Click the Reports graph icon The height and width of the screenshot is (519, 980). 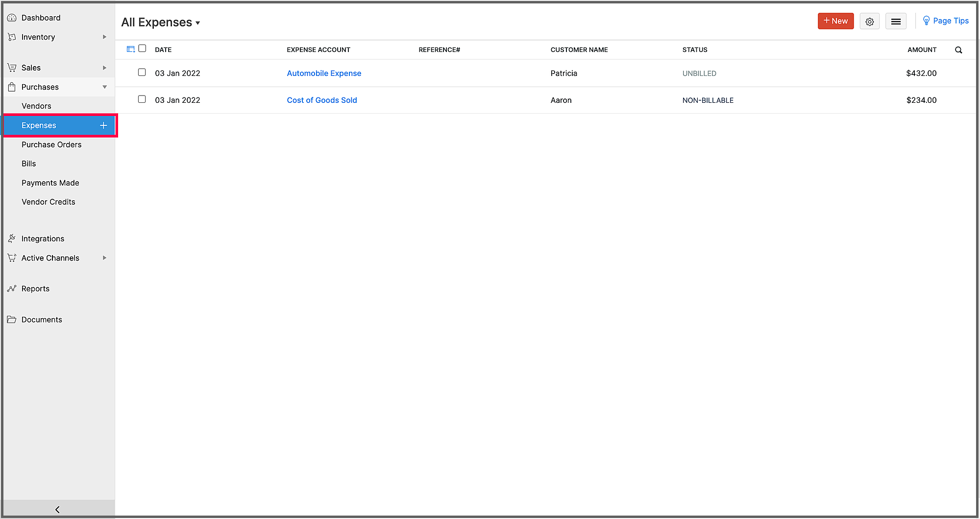(12, 289)
